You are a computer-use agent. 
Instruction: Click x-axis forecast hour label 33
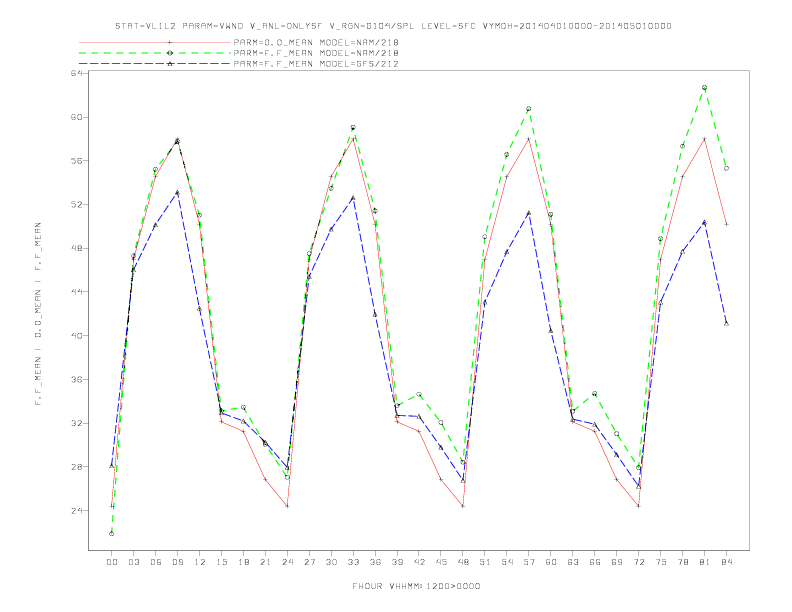tap(353, 562)
